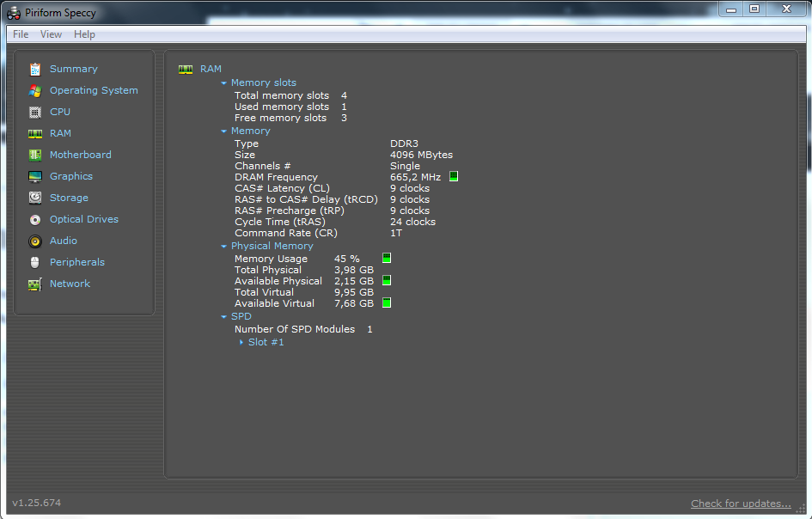Click the 24 clocks tRAS value
The image size is (812, 519).
412,222
